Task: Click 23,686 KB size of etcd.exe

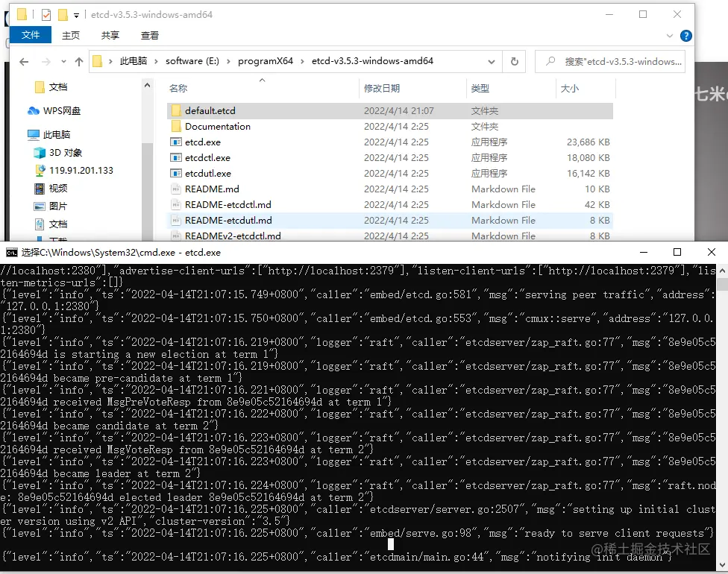Action: click(x=588, y=142)
